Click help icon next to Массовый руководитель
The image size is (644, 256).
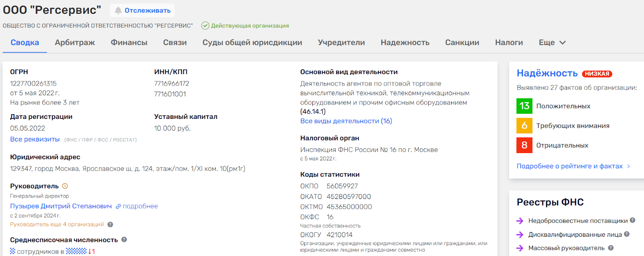tap(611, 248)
